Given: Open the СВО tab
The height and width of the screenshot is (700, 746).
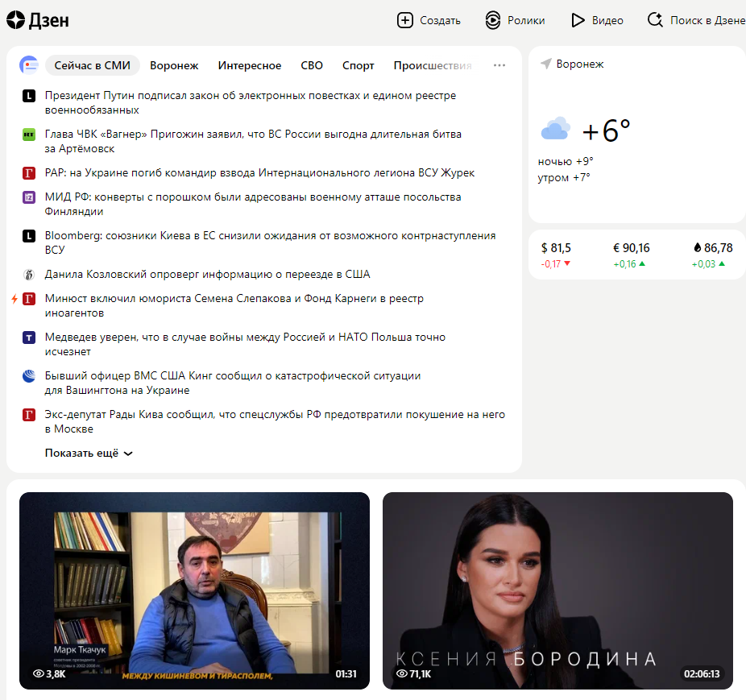Looking at the screenshot, I should point(312,65).
